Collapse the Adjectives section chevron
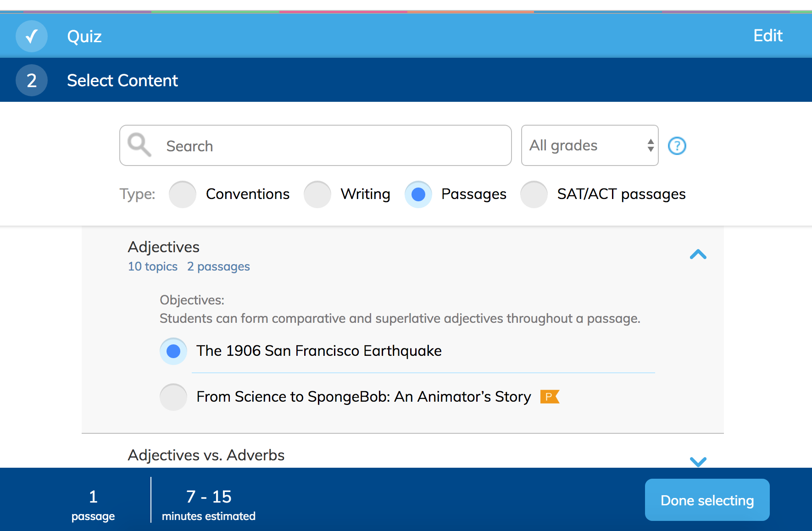 (698, 254)
